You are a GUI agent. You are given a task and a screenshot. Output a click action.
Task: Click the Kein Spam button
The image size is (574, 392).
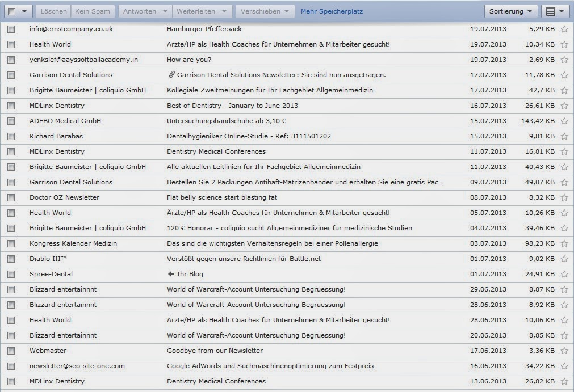pyautogui.click(x=93, y=11)
